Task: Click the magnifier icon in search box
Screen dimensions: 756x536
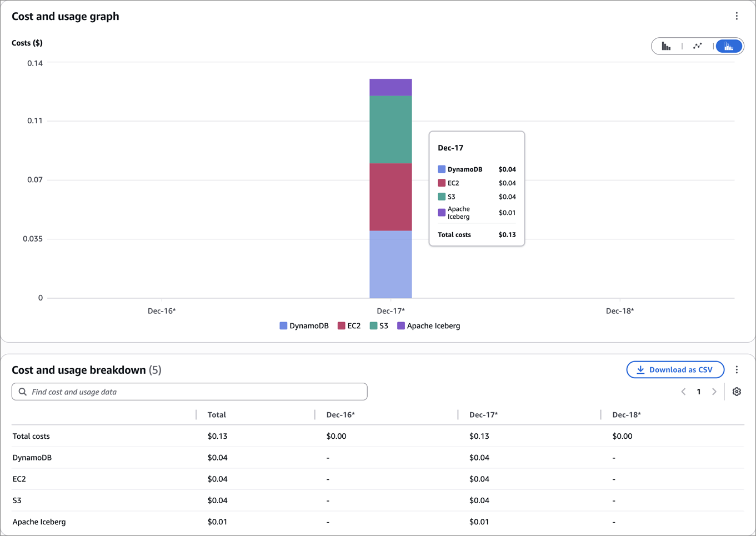Action: [23, 392]
